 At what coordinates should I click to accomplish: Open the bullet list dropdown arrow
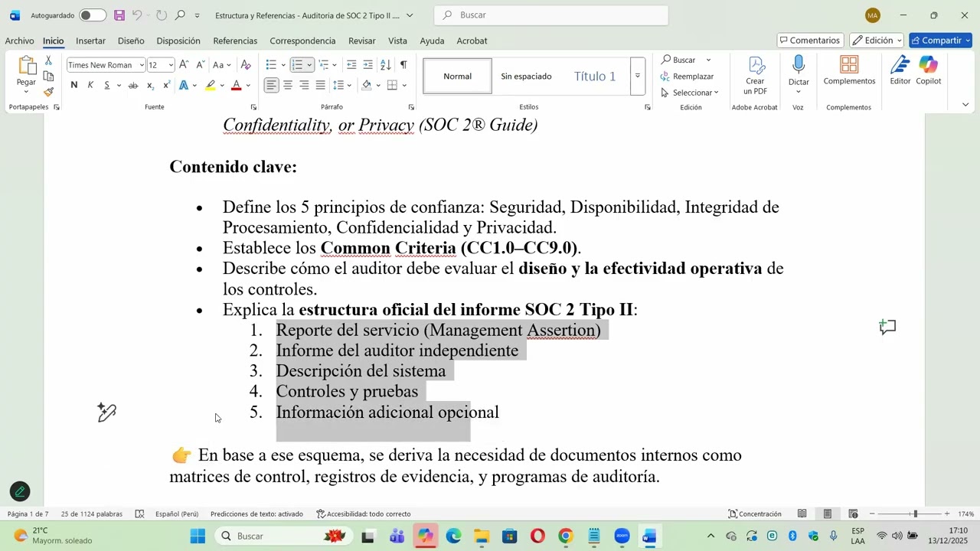tap(283, 65)
